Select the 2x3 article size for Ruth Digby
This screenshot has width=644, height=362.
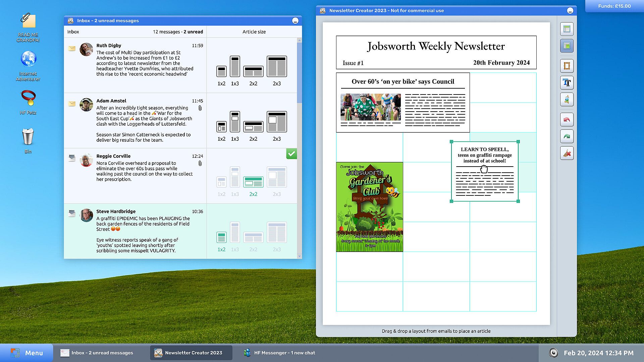tap(276, 67)
